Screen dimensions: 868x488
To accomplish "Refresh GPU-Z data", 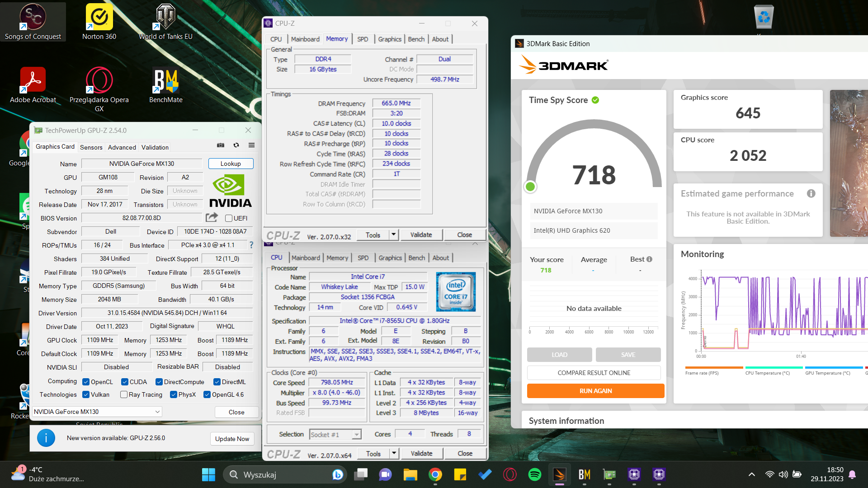I will click(236, 145).
